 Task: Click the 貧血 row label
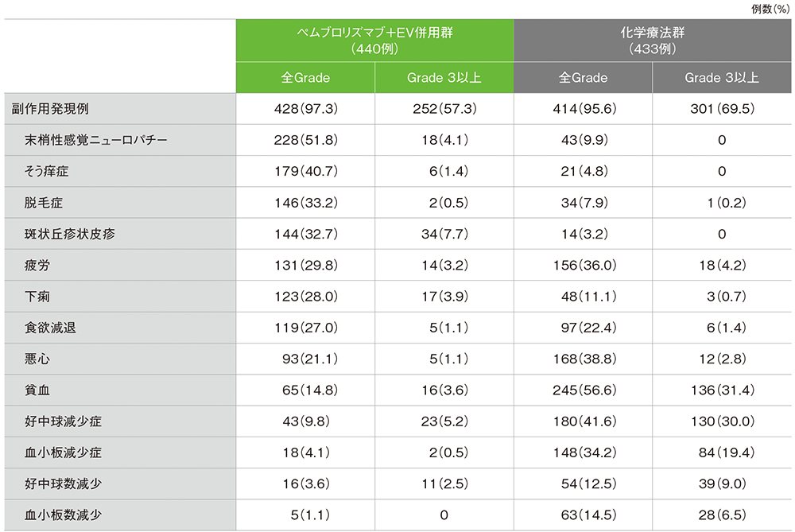(x=37, y=390)
